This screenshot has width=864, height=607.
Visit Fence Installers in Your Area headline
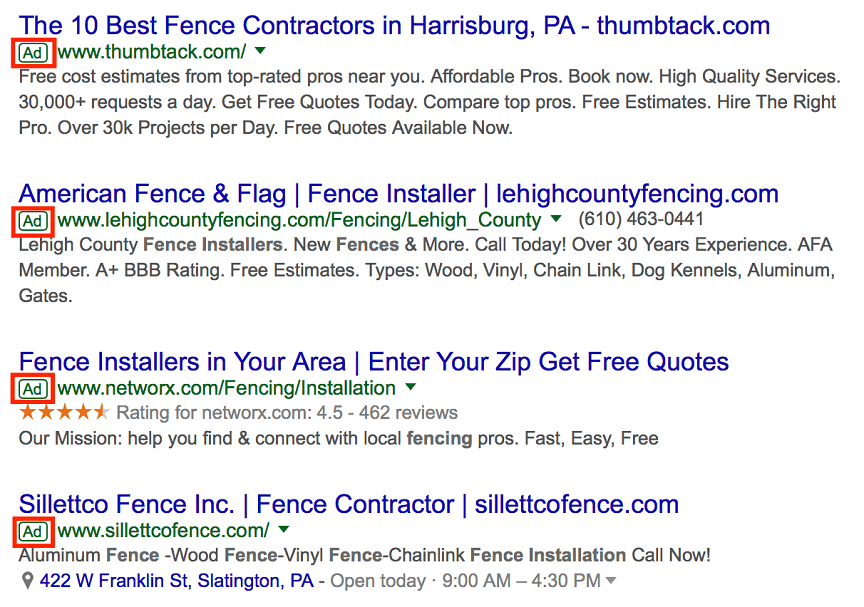click(374, 362)
